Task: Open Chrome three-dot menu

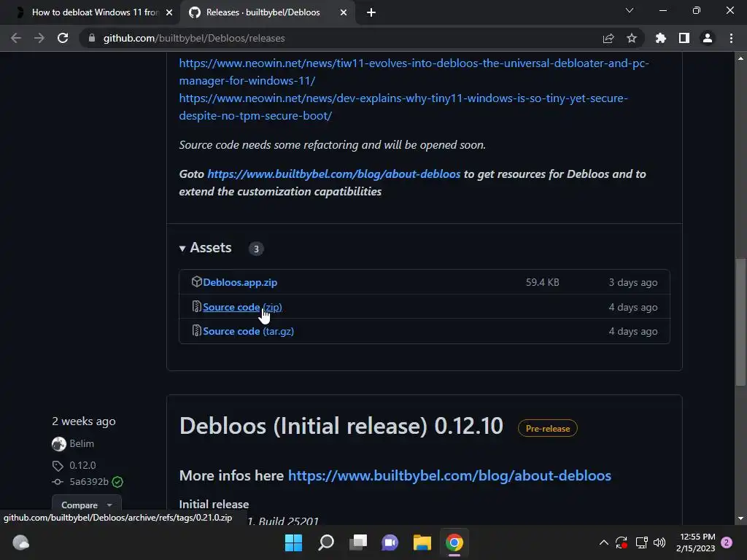Action: [x=731, y=38]
